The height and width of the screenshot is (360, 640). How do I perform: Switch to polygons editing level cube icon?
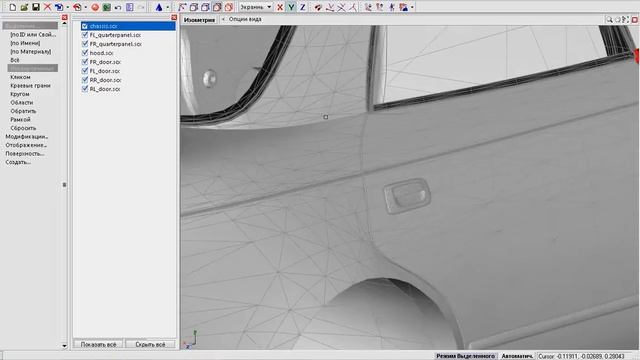click(x=205, y=7)
